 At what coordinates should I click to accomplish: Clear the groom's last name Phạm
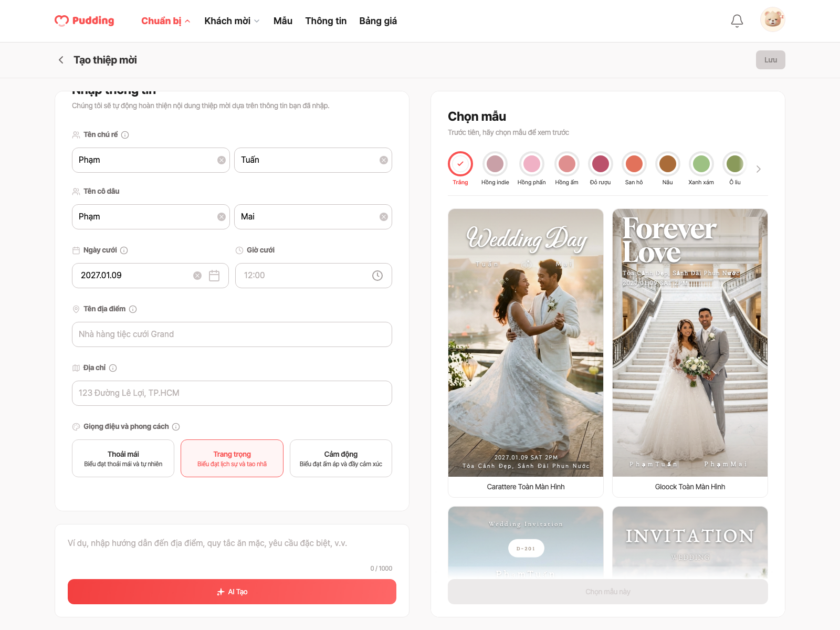pyautogui.click(x=222, y=160)
